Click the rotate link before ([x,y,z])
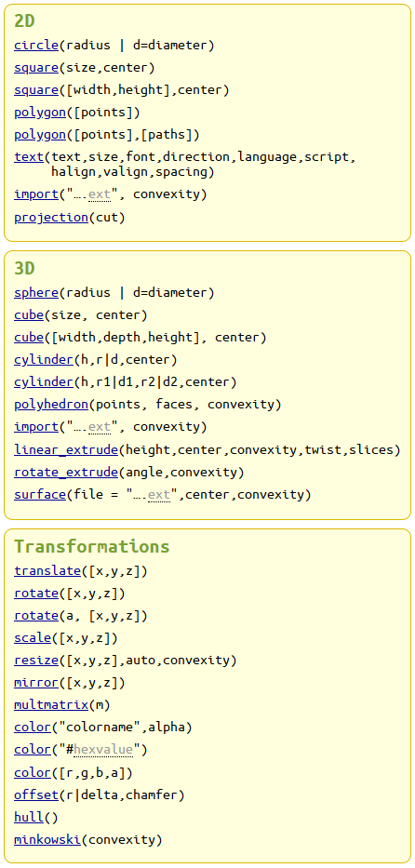This screenshot has height=868, width=415. pyautogui.click(x=36, y=594)
